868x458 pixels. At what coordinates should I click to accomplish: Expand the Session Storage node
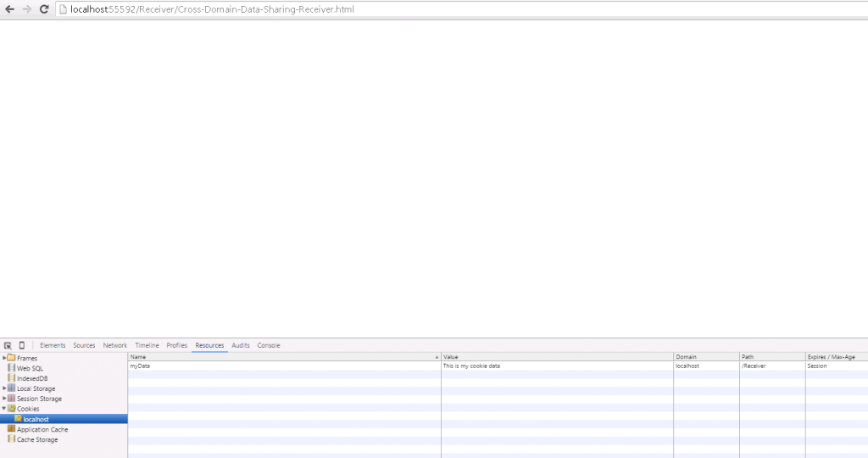click(x=4, y=398)
